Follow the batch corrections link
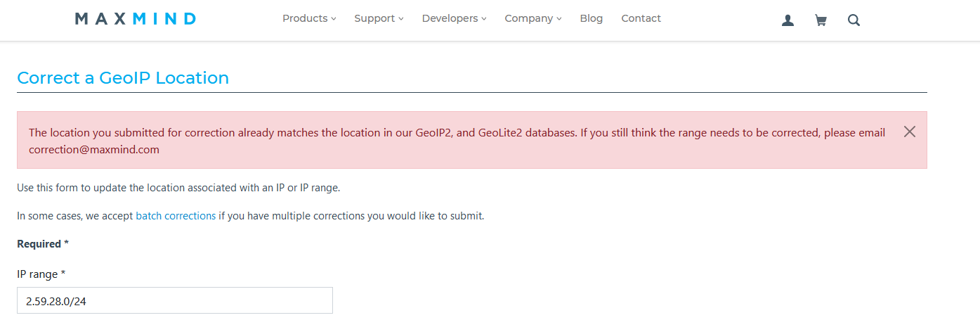Screen dimensions: 980x320 (176, 216)
